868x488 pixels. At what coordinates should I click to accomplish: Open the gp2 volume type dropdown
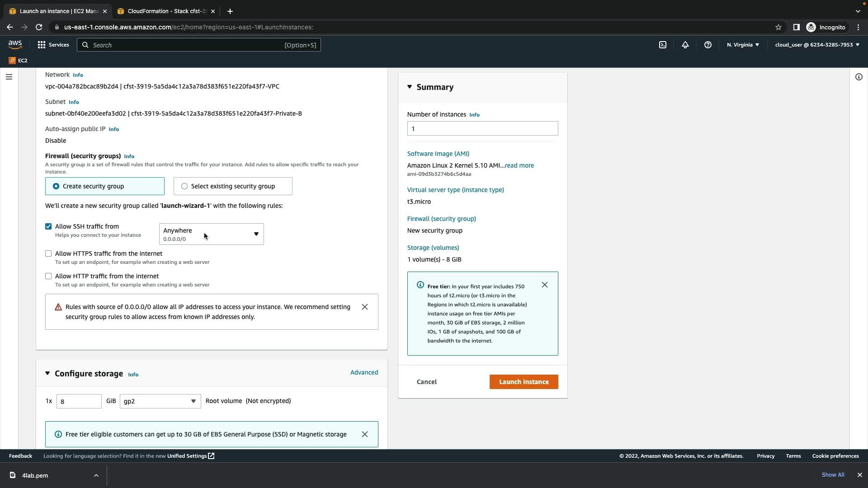click(x=160, y=401)
